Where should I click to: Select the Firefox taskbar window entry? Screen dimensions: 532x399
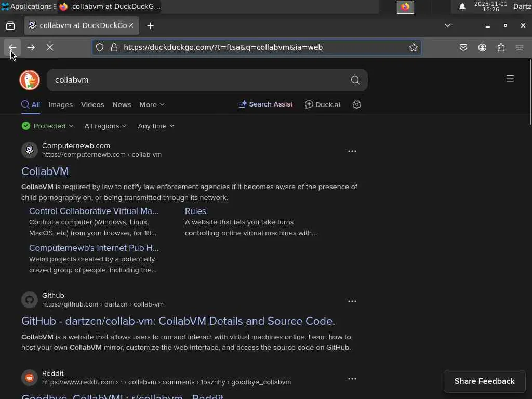(109, 6)
